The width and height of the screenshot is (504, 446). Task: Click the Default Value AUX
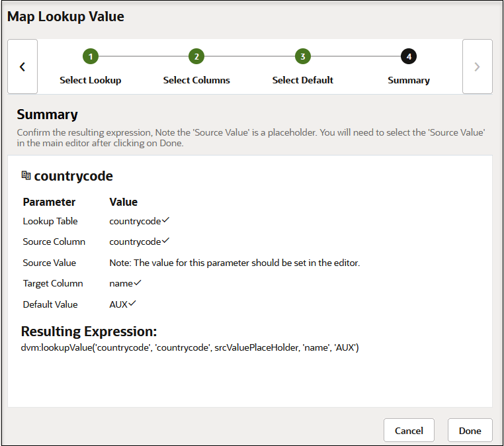click(x=118, y=304)
